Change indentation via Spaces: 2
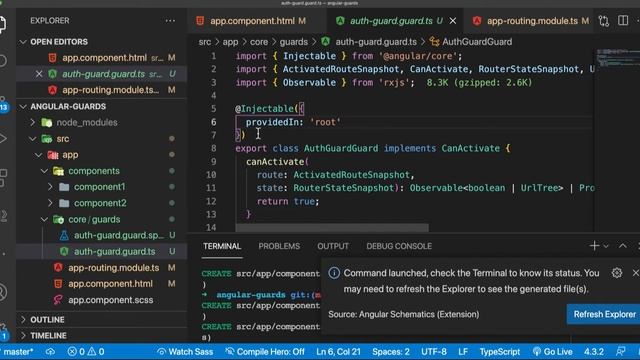 391,351
